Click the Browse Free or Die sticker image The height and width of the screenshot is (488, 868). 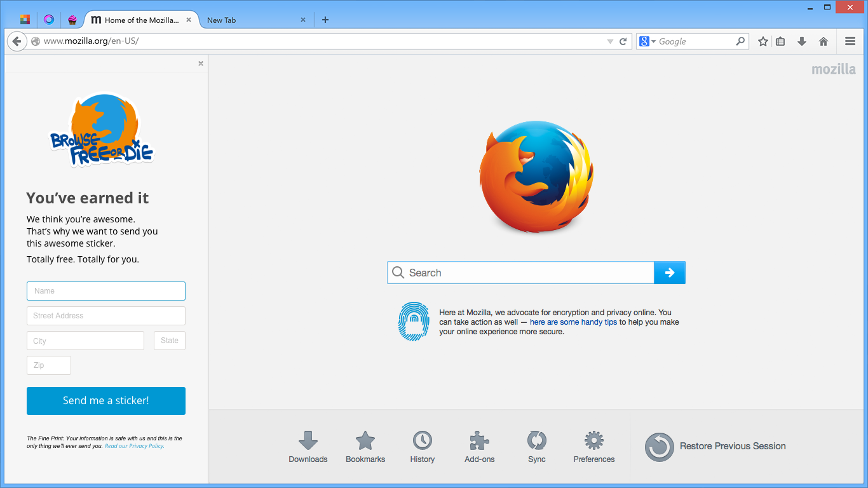click(102, 130)
